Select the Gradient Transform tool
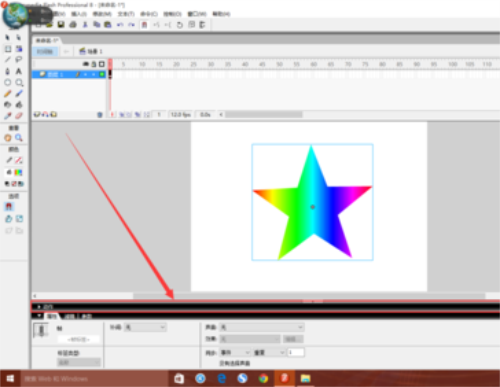The width and height of the screenshot is (500, 387). pyautogui.click(x=19, y=49)
